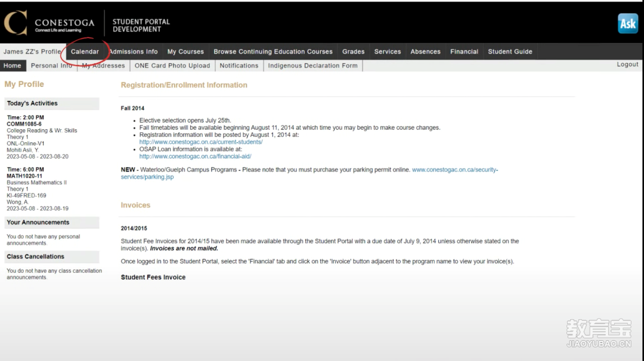Go to ONE Card Photo Upload
The height and width of the screenshot is (361, 644).
172,66
